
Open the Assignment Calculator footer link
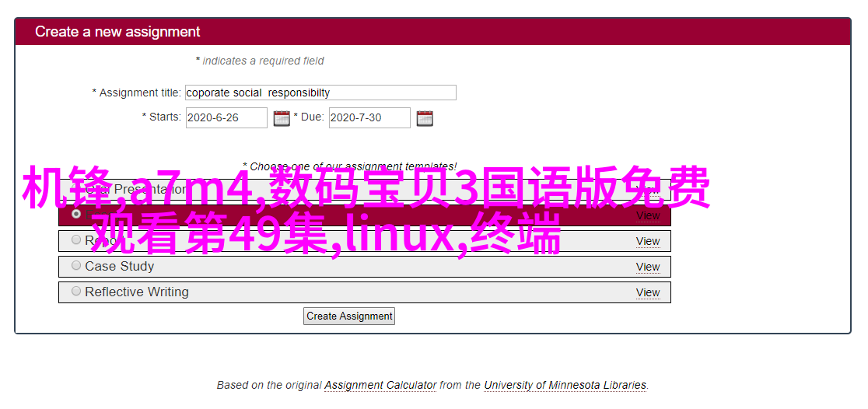click(x=380, y=385)
